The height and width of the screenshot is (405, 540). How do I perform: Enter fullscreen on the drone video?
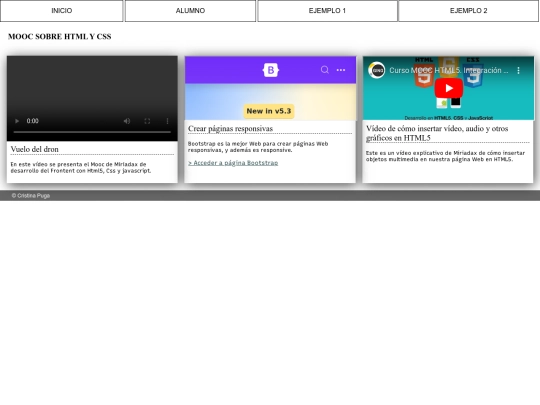(147, 121)
